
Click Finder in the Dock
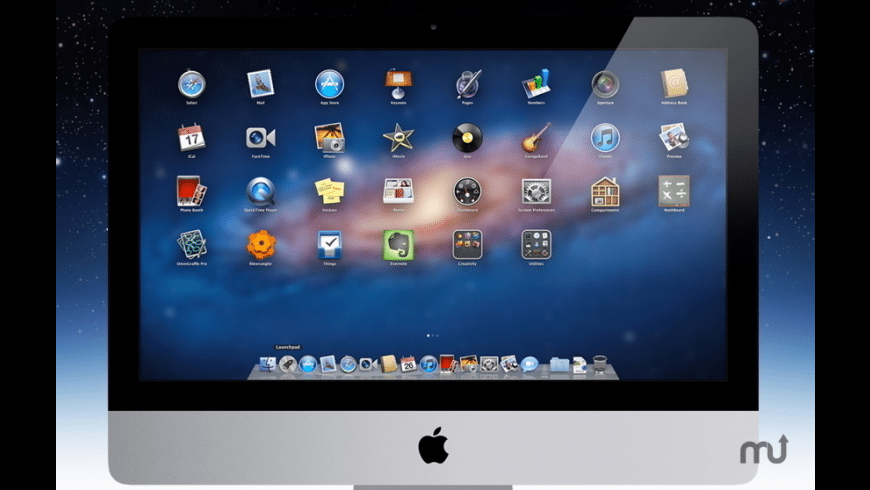point(267,364)
